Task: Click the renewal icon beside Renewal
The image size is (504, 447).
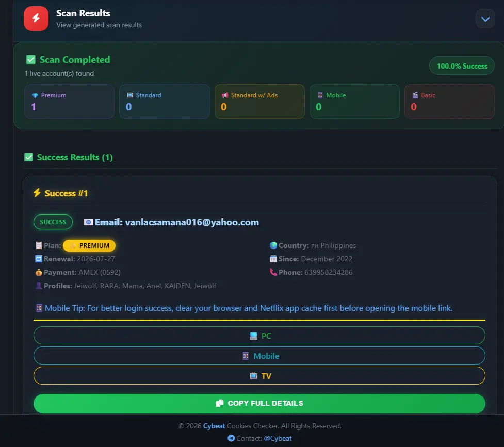Action: point(39,259)
